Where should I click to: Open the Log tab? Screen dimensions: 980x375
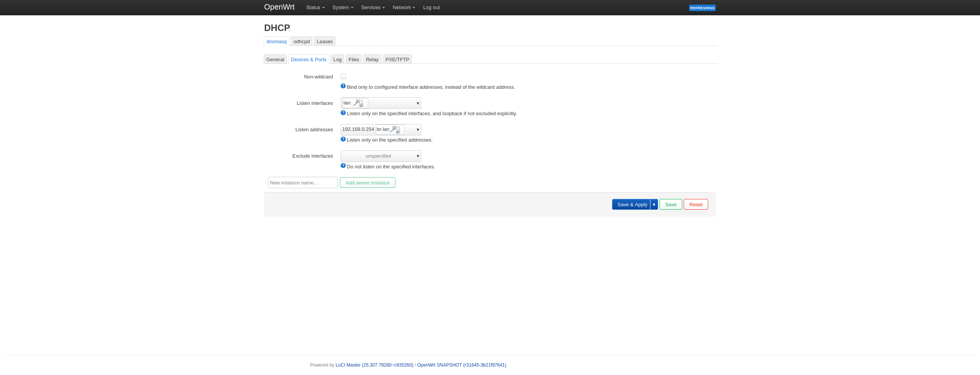[337, 59]
